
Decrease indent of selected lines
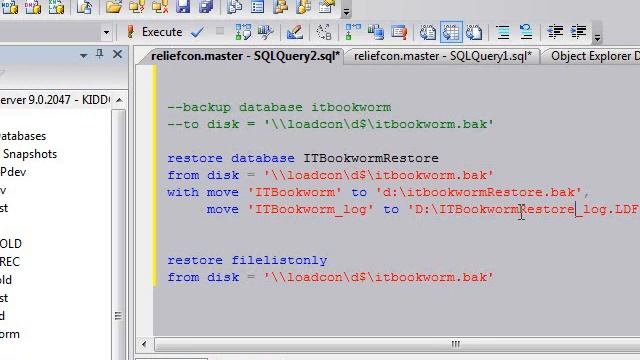[555, 32]
